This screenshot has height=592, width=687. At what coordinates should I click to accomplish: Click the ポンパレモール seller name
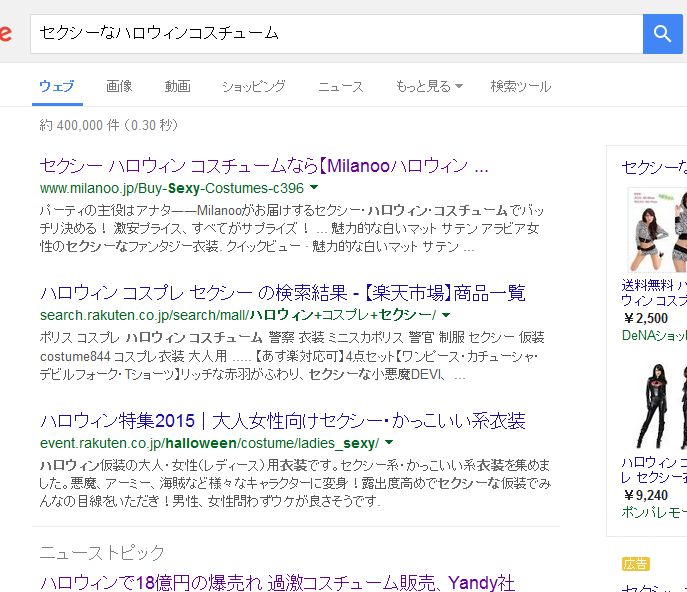click(x=654, y=512)
